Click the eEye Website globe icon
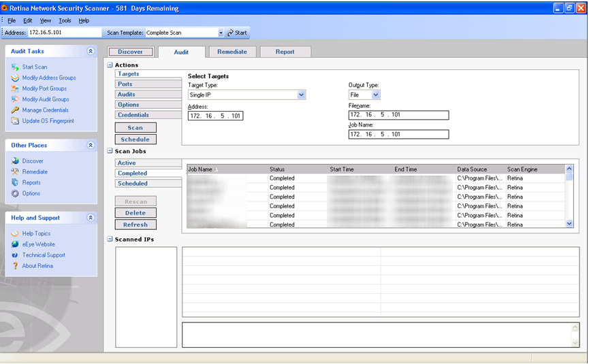This screenshot has height=364, width=589. 15,244
